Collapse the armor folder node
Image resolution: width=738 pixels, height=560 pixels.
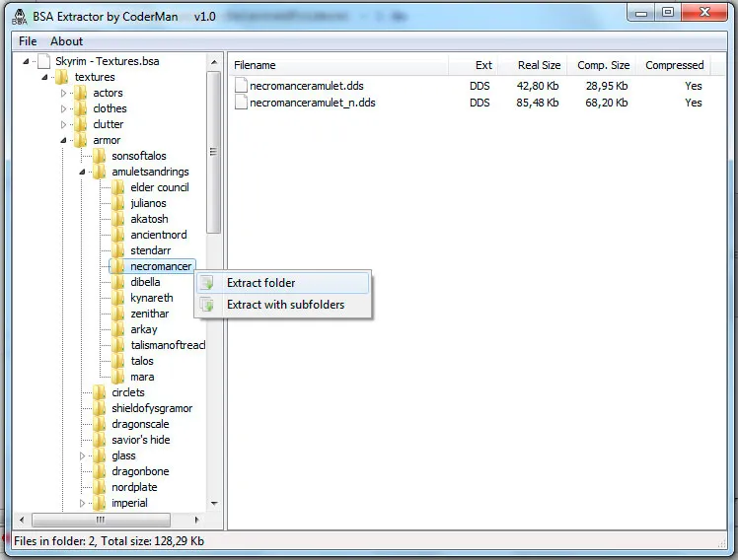[x=64, y=140]
